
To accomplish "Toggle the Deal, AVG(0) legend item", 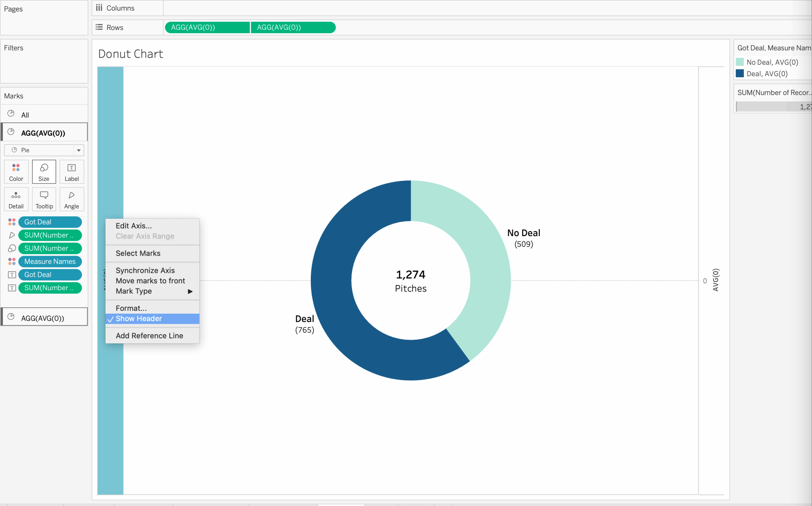I will point(767,73).
